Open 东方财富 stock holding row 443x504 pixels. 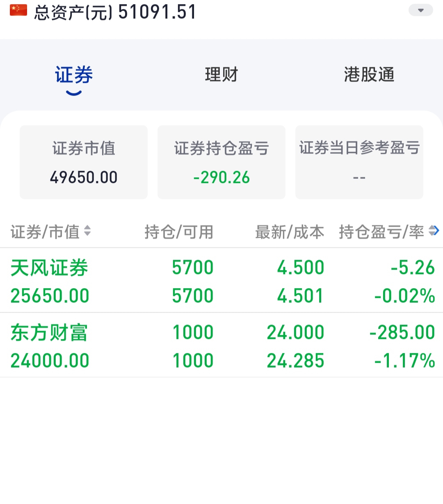click(x=221, y=346)
